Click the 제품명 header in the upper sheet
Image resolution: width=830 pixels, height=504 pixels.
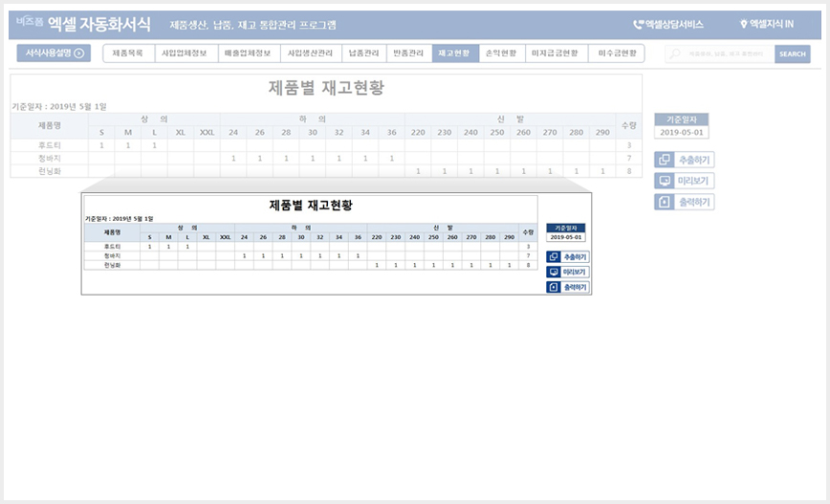tap(49, 125)
